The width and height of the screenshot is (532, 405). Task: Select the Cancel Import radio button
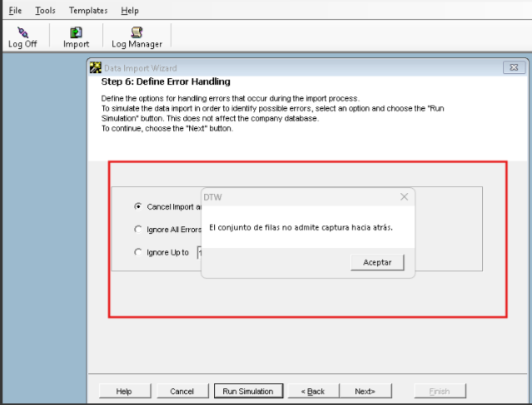138,206
